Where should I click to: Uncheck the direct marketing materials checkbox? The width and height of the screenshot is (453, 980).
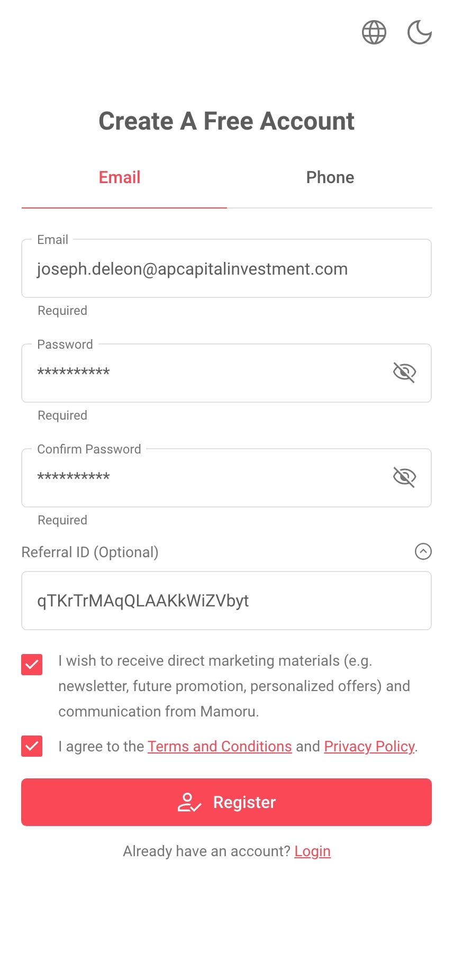click(x=32, y=665)
